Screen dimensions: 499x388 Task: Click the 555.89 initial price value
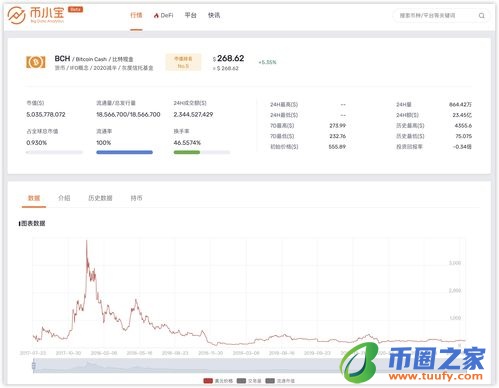click(337, 147)
